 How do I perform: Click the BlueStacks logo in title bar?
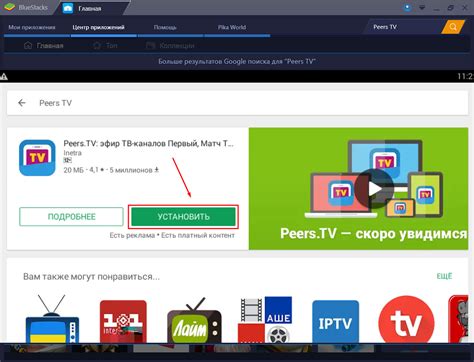(x=26, y=7)
